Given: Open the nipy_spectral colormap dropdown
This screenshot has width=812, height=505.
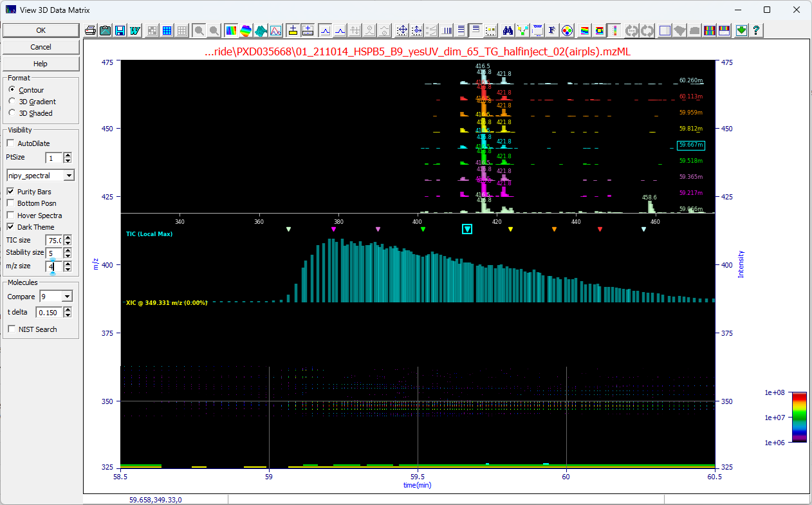Looking at the screenshot, I should pyautogui.click(x=69, y=176).
